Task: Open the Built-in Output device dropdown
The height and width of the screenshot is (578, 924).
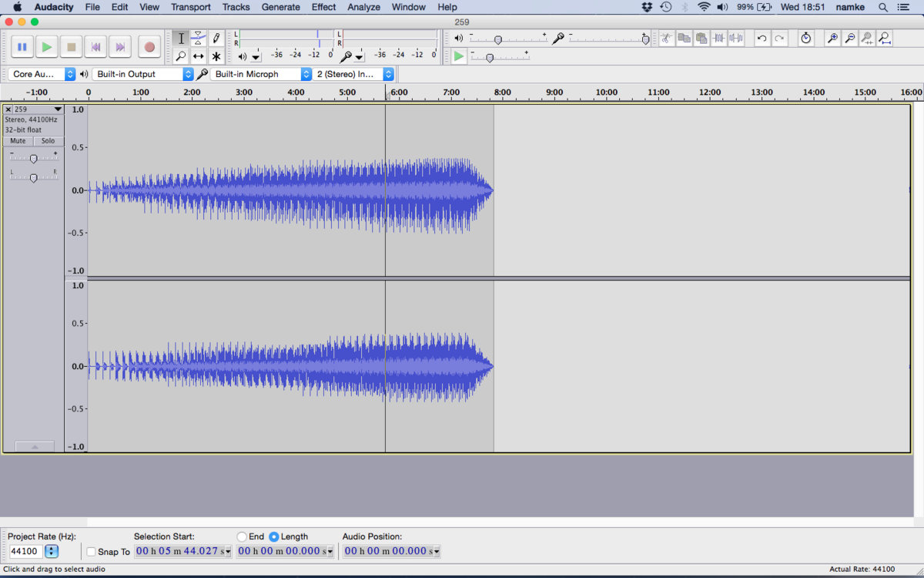Action: [143, 74]
